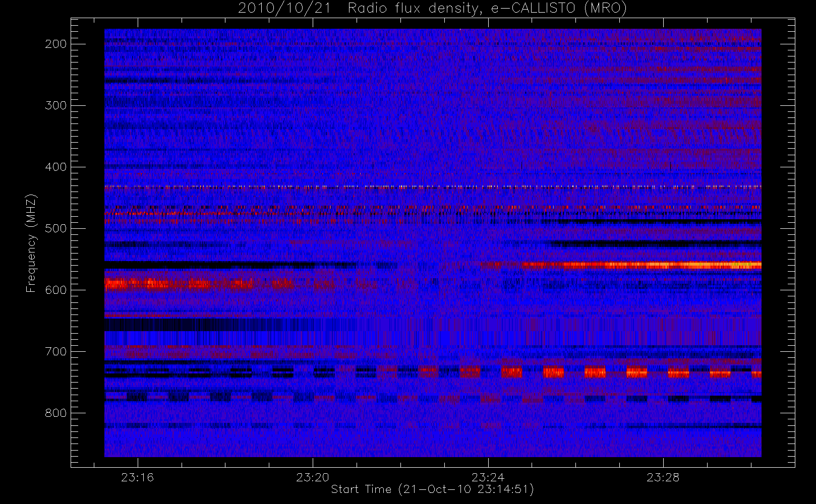Viewport: 816px width, 504px height.
Task: Click the 800 frequency tick label
Action: pos(55,413)
